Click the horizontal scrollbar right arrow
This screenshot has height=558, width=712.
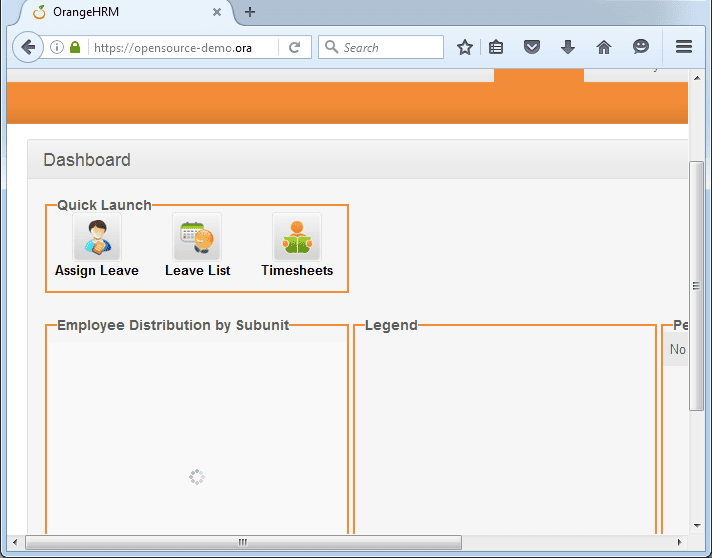(679, 542)
